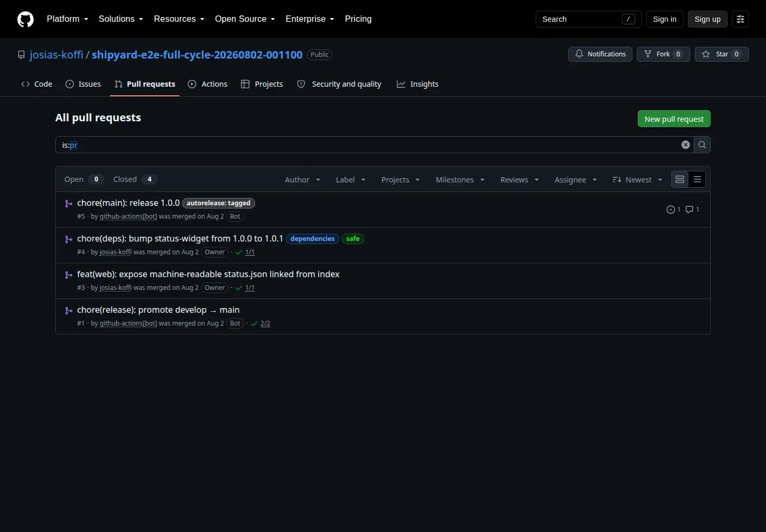The width and height of the screenshot is (766, 532).
Task: Open the Milestones filter dropdown
Action: coord(460,180)
